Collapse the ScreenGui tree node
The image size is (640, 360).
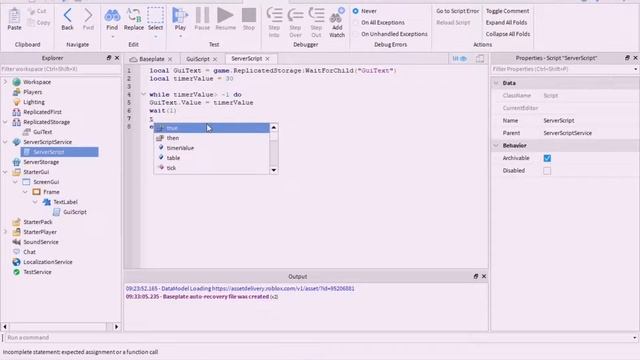click(x=15, y=182)
